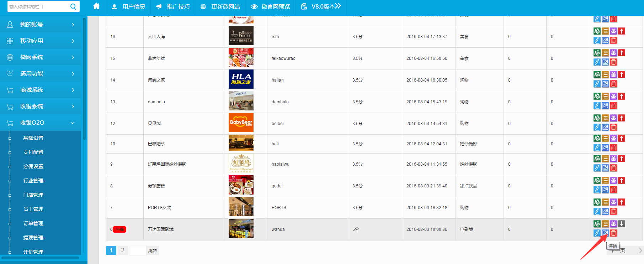Open the details icon for 万达国际影城 row
644x264 pixels.
click(x=605, y=233)
